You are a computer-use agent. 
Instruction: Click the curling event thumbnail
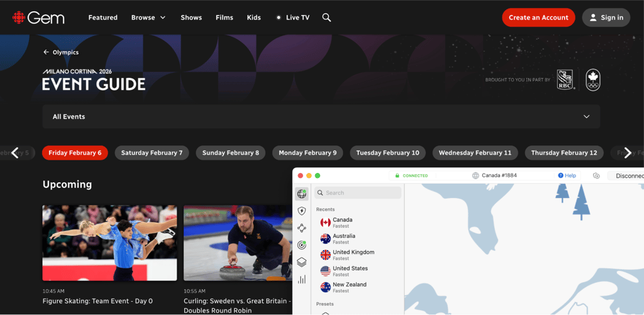coord(238,243)
